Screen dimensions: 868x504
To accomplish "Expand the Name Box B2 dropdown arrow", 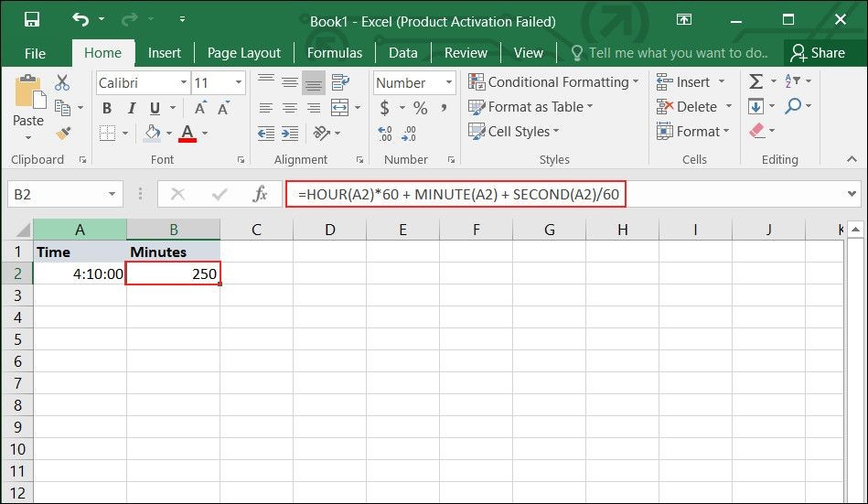I will (x=112, y=194).
